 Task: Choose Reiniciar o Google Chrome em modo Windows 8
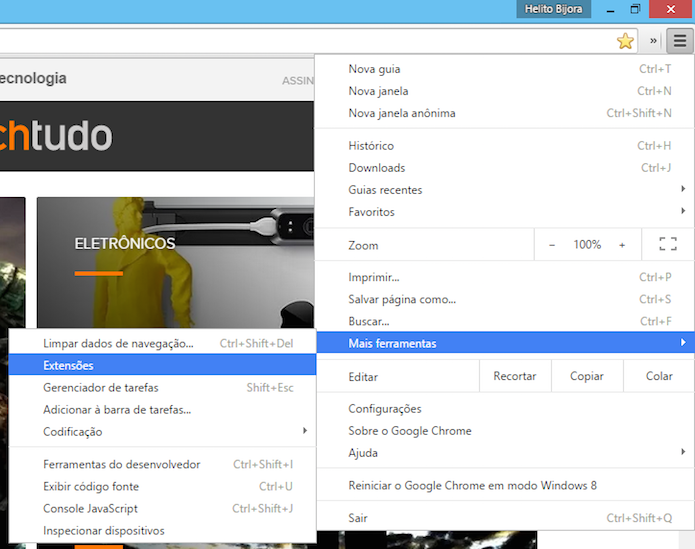point(504,486)
